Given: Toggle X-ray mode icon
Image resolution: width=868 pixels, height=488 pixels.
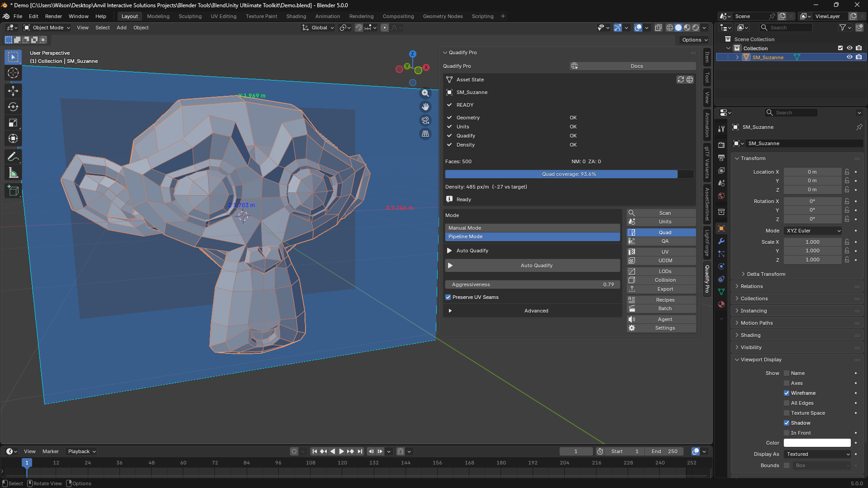Looking at the screenshot, I should (658, 28).
